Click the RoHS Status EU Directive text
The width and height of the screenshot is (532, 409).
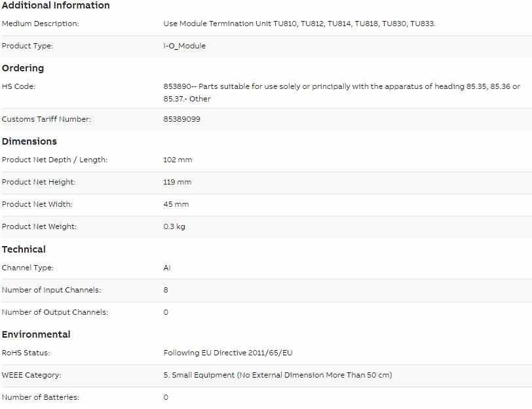pyautogui.click(x=228, y=353)
